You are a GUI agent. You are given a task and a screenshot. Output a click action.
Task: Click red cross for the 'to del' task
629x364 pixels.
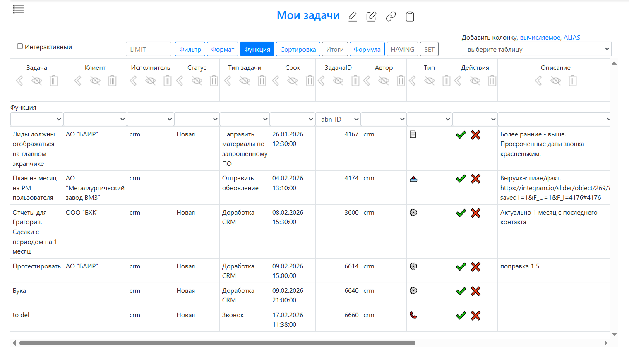[475, 316]
